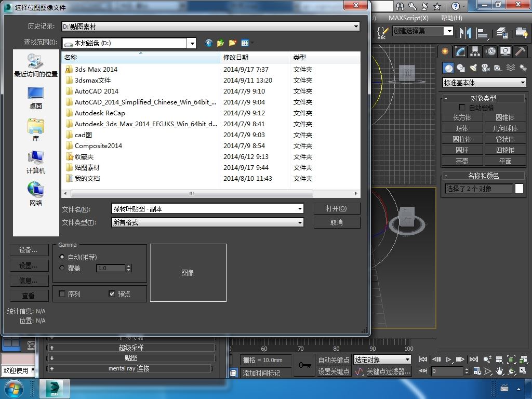Enable the Sequence (序列) checkbox
Viewport: 532px width, 399px height.
pos(62,294)
